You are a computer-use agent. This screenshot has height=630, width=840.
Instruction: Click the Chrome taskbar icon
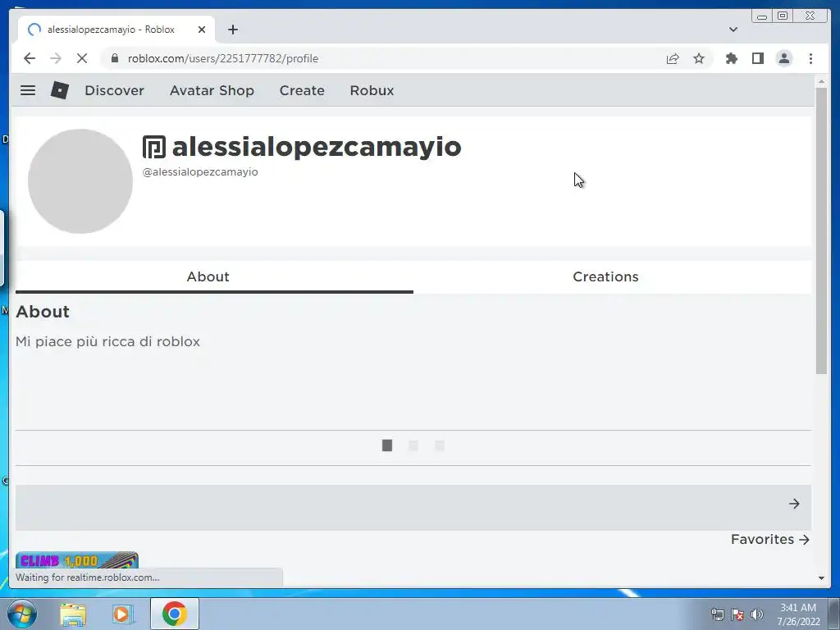pos(174,614)
